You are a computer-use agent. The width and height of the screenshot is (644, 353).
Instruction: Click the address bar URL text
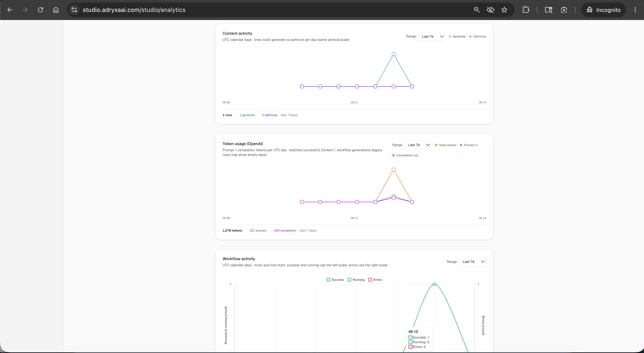pyautogui.click(x=134, y=10)
